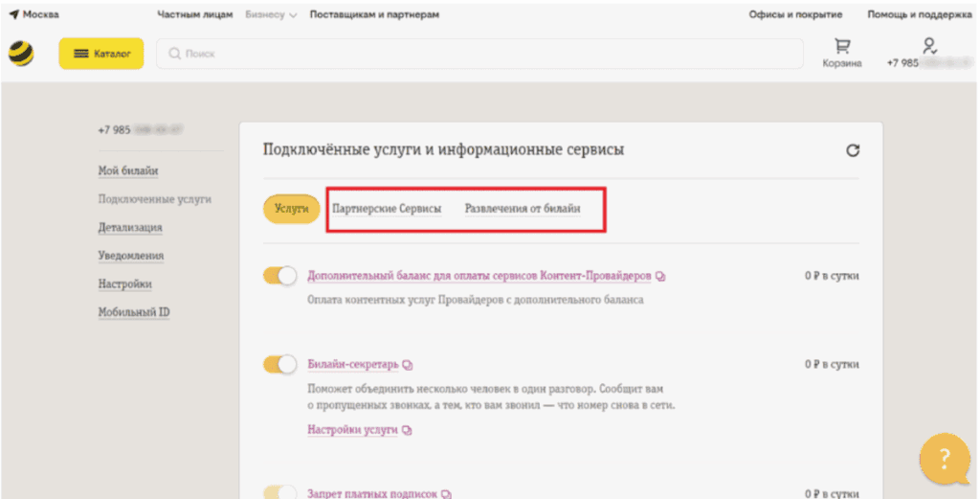Open Детализация in sidebar
The height and width of the screenshot is (499, 980).
coord(130,228)
